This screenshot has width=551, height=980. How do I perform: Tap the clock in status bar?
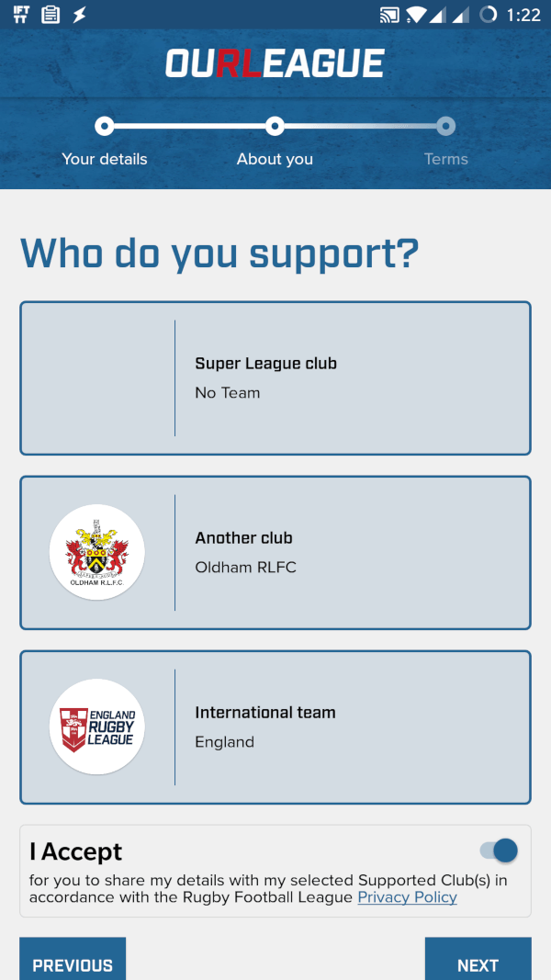click(523, 15)
